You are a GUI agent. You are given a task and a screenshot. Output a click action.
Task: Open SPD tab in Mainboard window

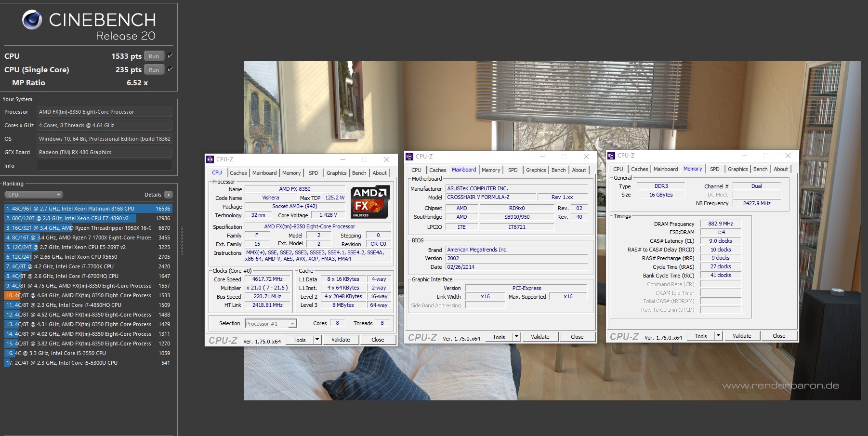[513, 170]
